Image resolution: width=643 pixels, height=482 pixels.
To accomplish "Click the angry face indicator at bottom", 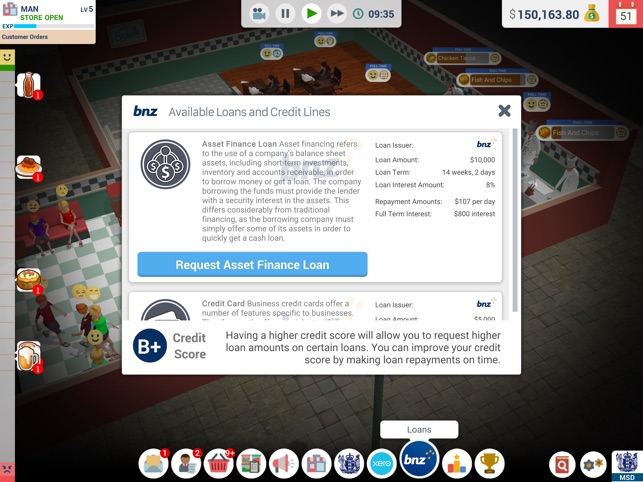I will coord(7,468).
